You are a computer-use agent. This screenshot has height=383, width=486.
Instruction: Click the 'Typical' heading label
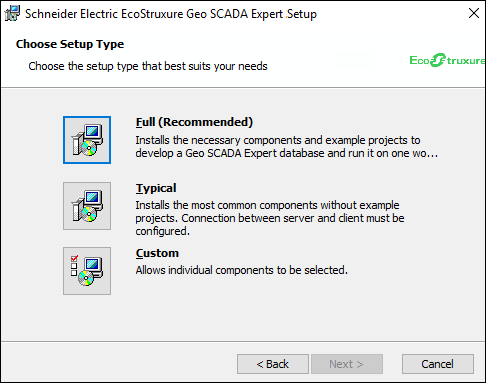tap(156, 188)
